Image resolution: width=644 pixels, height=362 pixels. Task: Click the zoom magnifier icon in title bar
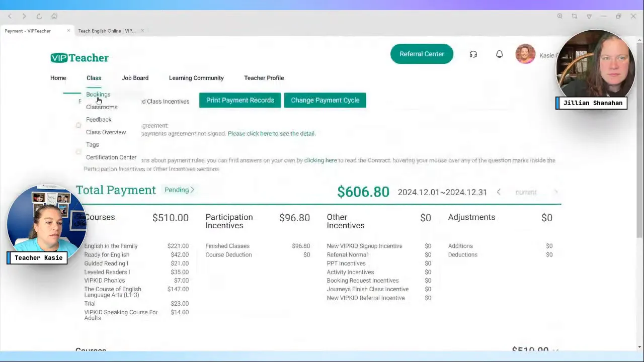pos(559,16)
